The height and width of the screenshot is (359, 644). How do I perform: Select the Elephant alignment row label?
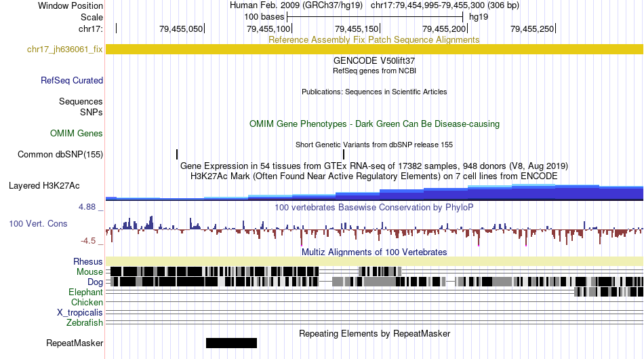[x=85, y=292]
